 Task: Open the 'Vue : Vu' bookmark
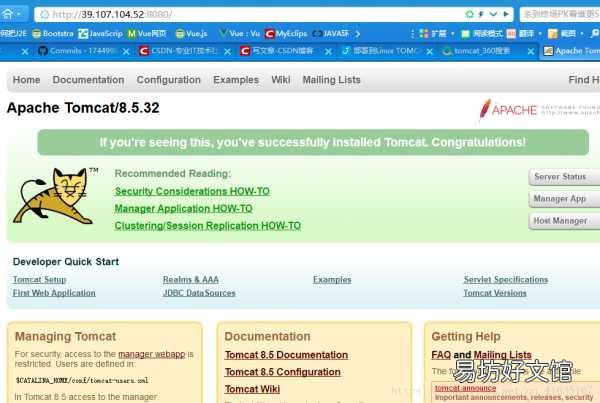click(x=240, y=34)
